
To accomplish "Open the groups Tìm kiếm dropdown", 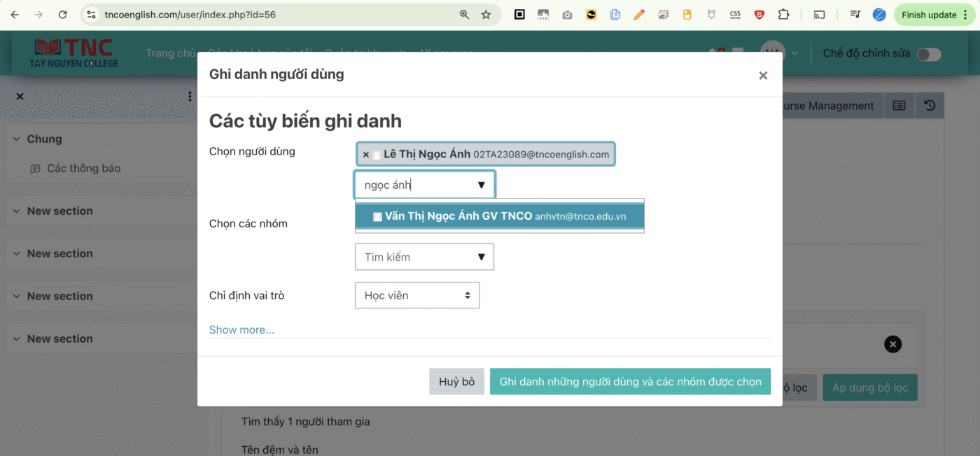I will click(482, 257).
